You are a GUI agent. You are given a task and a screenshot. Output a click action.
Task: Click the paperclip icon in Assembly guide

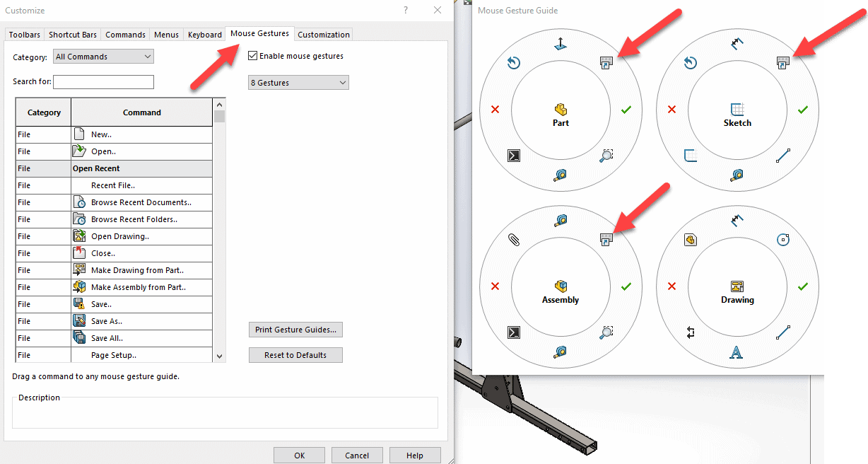click(x=514, y=240)
